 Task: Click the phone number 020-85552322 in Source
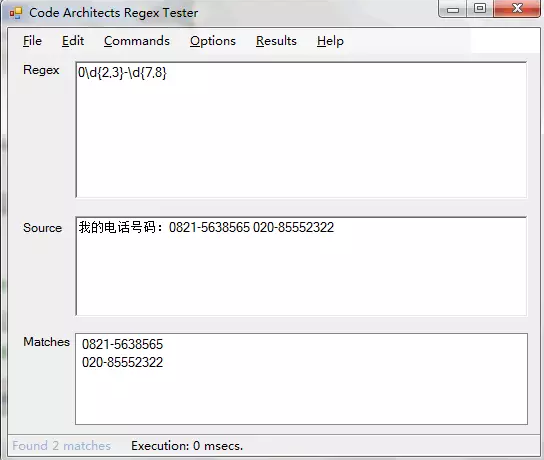(x=294, y=227)
